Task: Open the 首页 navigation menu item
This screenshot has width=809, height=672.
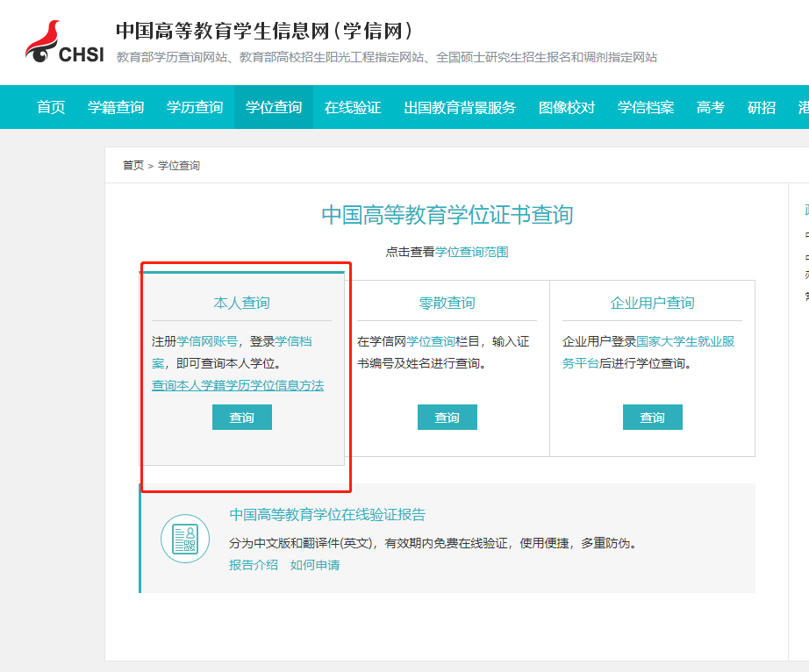Action: 51,108
